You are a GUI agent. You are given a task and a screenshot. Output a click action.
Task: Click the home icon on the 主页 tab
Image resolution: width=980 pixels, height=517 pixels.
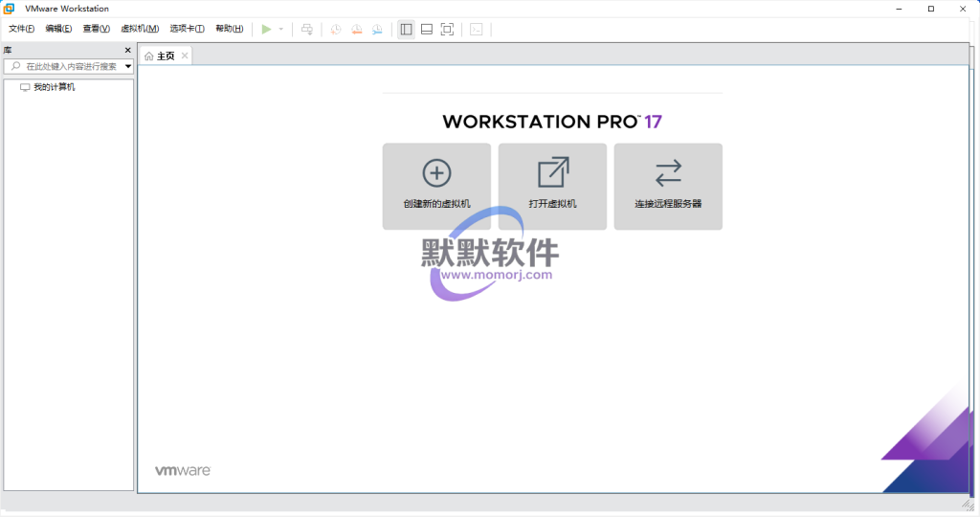click(148, 56)
